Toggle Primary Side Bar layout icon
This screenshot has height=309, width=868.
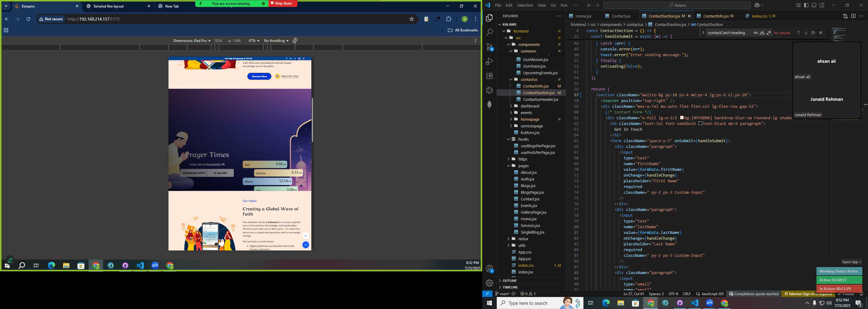tap(806, 5)
